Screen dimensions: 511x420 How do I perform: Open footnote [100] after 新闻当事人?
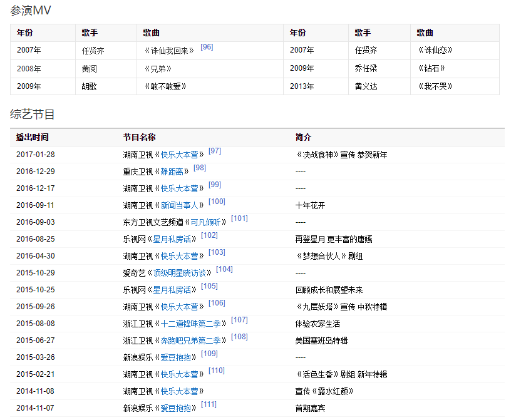pyautogui.click(x=217, y=202)
